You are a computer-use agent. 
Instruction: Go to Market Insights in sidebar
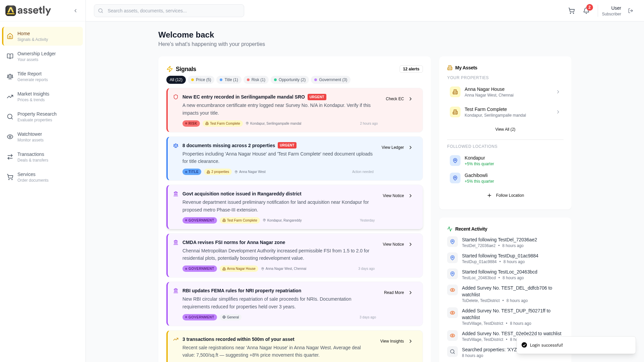click(33, 97)
